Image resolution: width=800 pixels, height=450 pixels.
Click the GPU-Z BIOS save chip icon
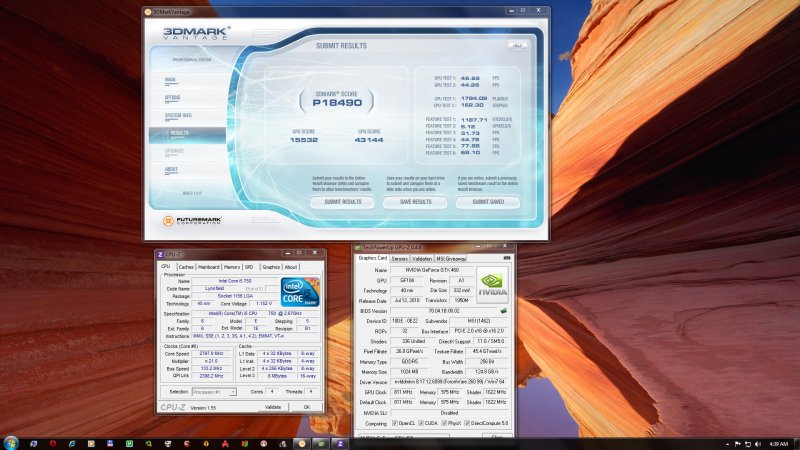[504, 311]
